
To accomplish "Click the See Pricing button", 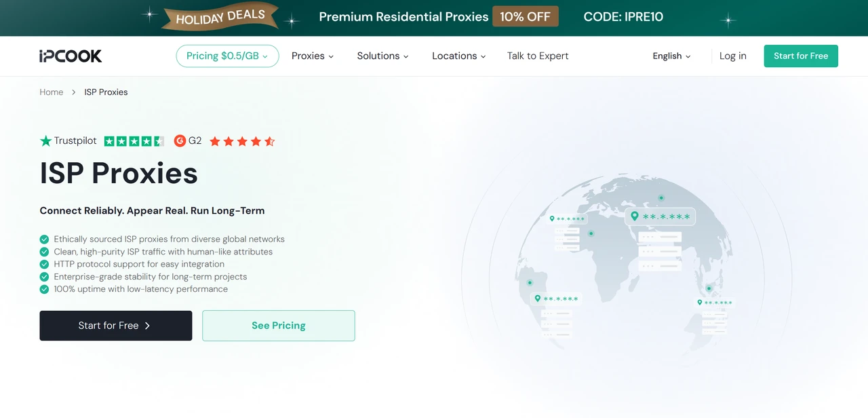I will [278, 325].
